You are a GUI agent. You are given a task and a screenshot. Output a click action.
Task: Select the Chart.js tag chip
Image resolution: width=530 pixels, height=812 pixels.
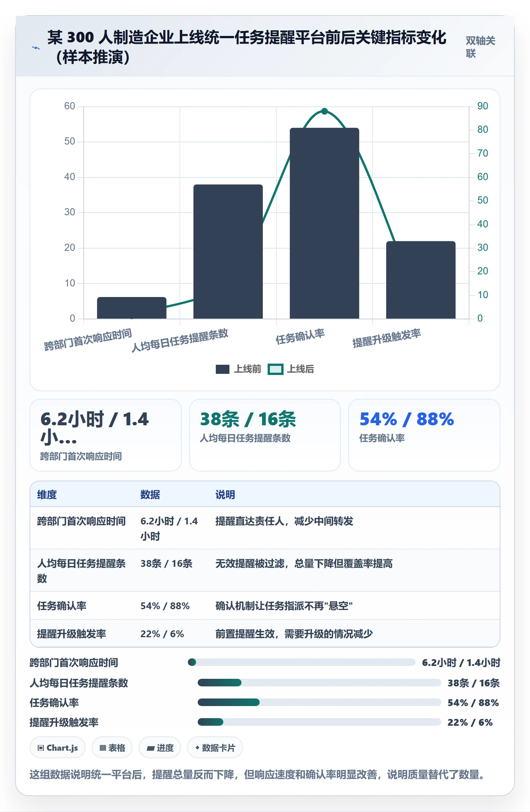click(x=58, y=748)
